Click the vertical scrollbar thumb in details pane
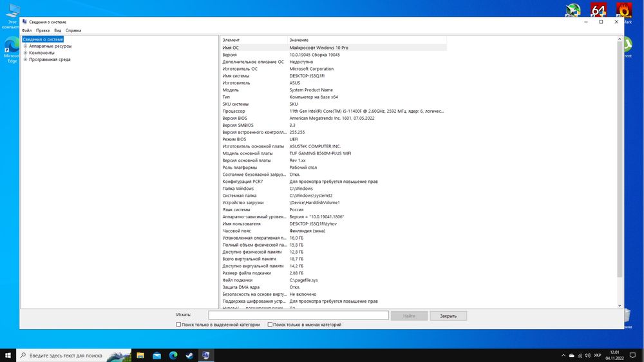Image resolution: width=644 pixels, height=362 pixels. (620, 159)
